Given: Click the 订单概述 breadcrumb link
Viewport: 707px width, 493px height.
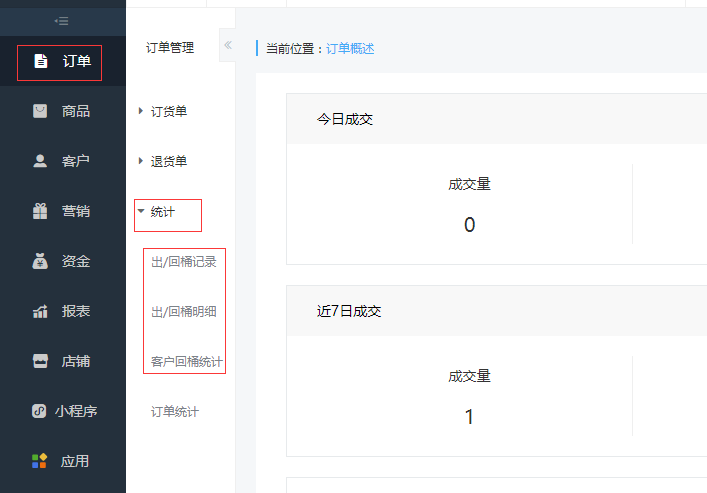Looking at the screenshot, I should (x=350, y=49).
